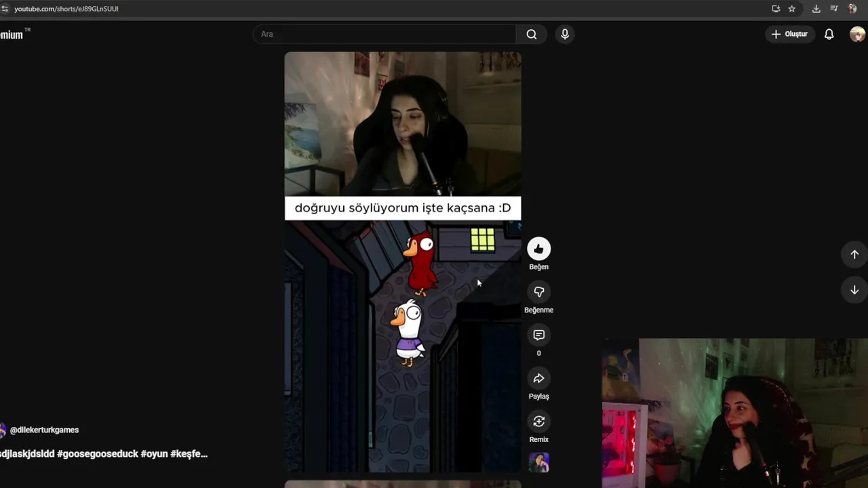868x488 pixels.
Task: Click the install app icon in the address bar
Action: click(776, 9)
